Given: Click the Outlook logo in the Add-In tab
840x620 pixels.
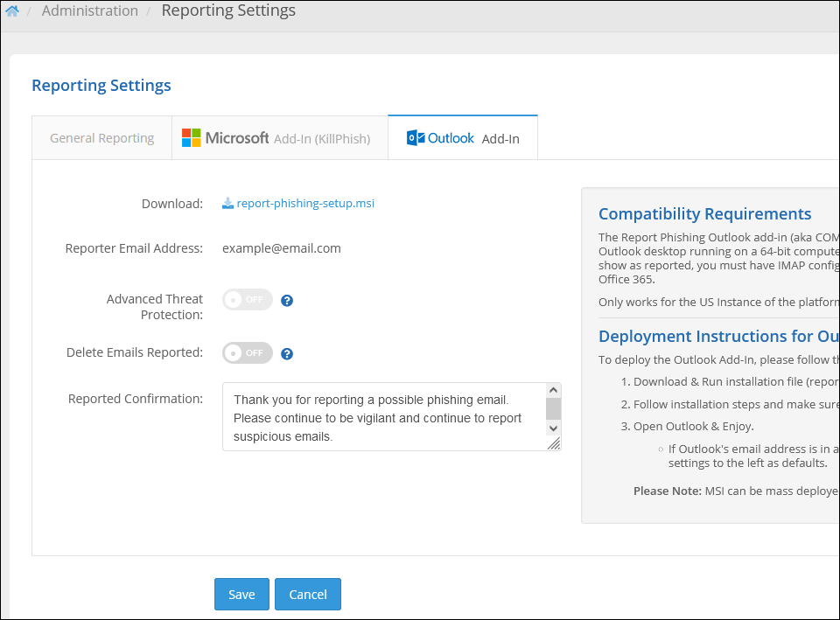Looking at the screenshot, I should tap(416, 138).
